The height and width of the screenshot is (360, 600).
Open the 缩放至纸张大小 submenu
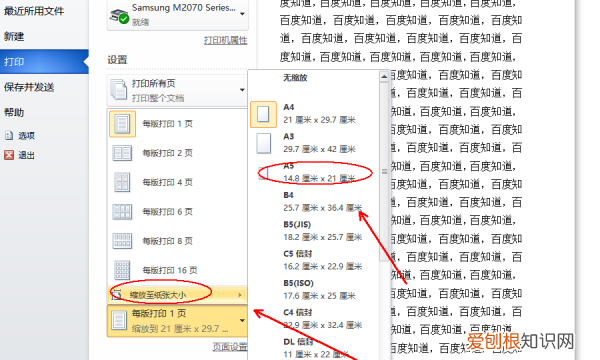coord(177,295)
